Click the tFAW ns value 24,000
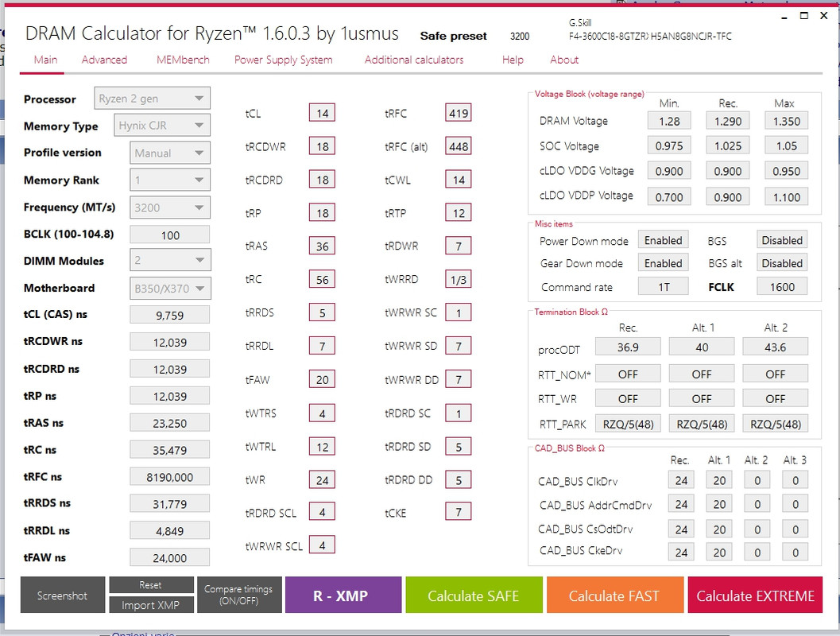 click(170, 557)
